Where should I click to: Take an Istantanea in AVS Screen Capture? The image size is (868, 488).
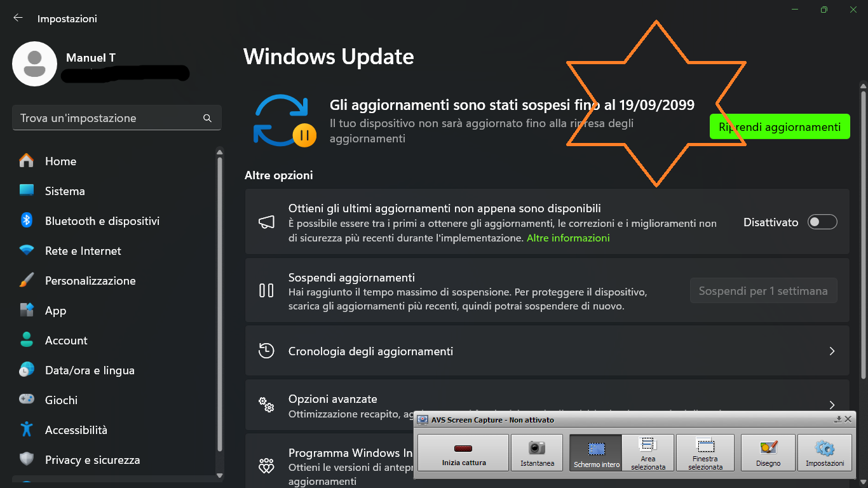coord(537,452)
